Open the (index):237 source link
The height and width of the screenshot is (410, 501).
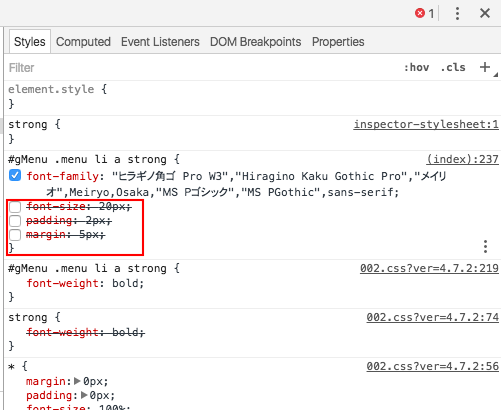[462, 159]
